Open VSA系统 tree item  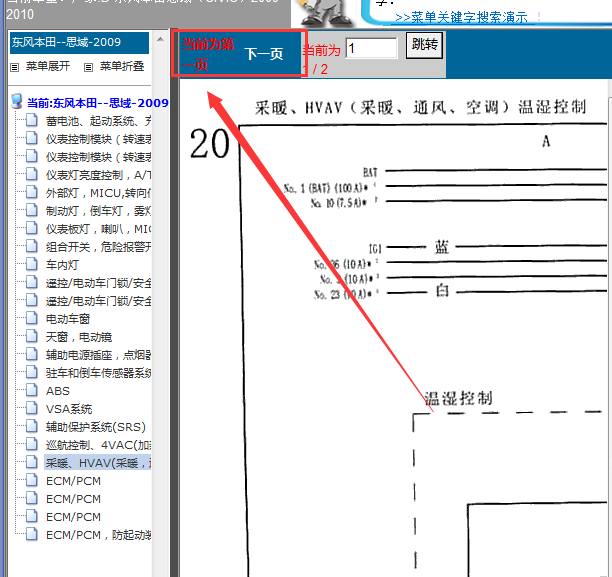pos(69,409)
